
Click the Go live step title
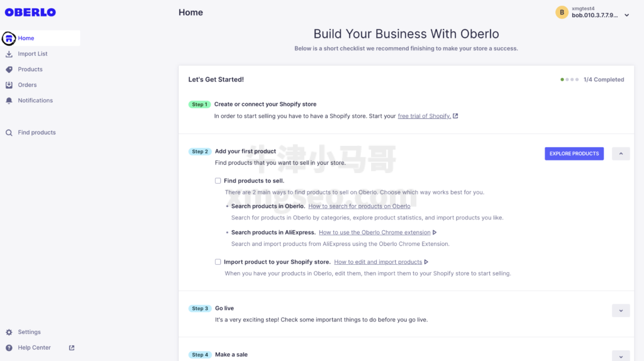[225, 308]
